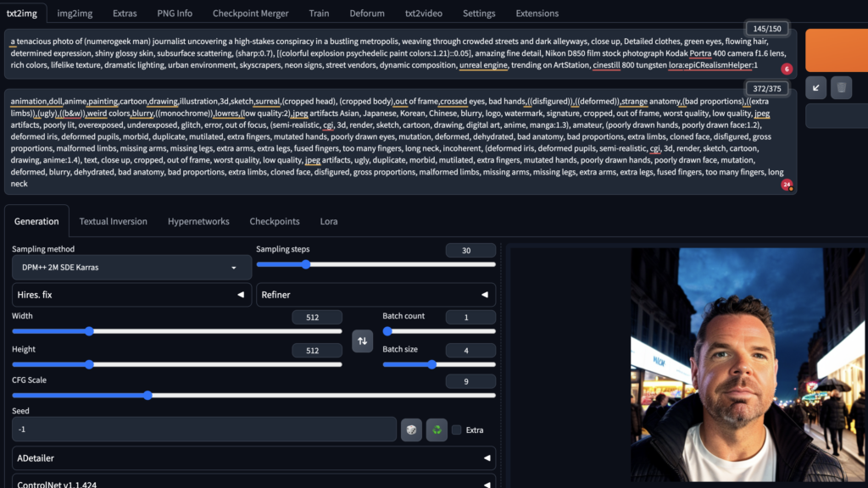Click the CFG Scale value box showing 9
Viewport: 868px width, 488px height.
(470, 382)
